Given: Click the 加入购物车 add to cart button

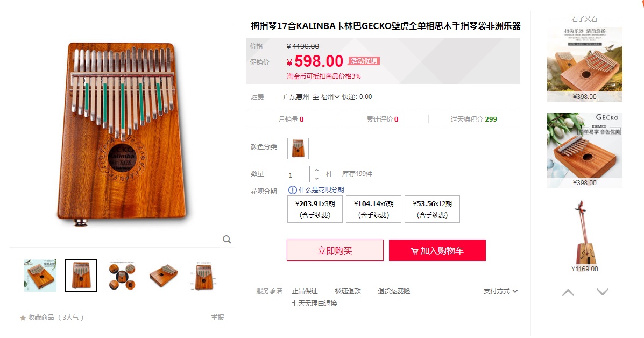Looking at the screenshot, I should coord(437,250).
